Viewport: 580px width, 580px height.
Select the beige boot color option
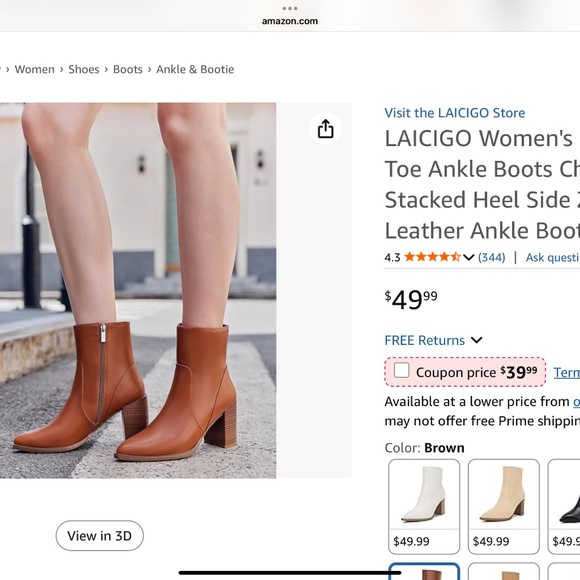(503, 506)
